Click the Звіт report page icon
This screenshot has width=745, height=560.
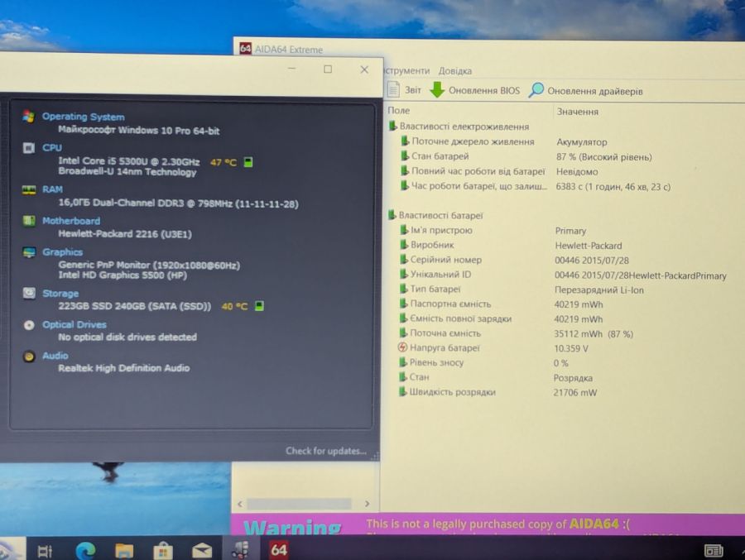393,89
